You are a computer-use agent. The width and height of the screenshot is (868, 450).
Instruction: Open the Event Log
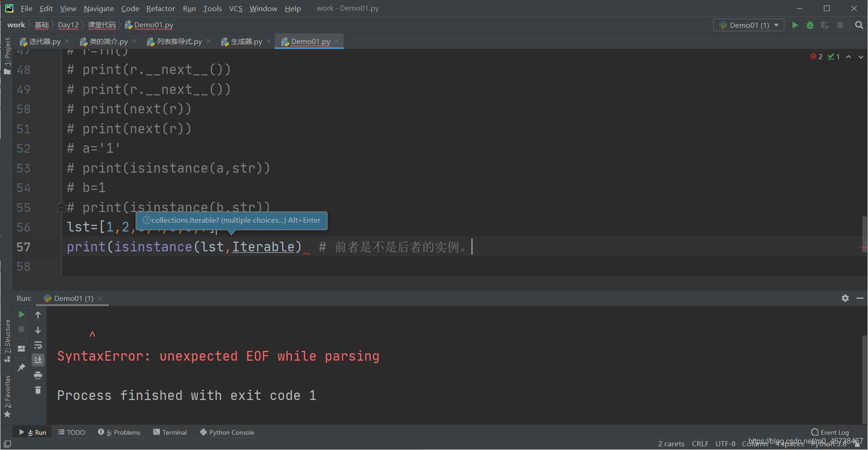pyautogui.click(x=830, y=432)
